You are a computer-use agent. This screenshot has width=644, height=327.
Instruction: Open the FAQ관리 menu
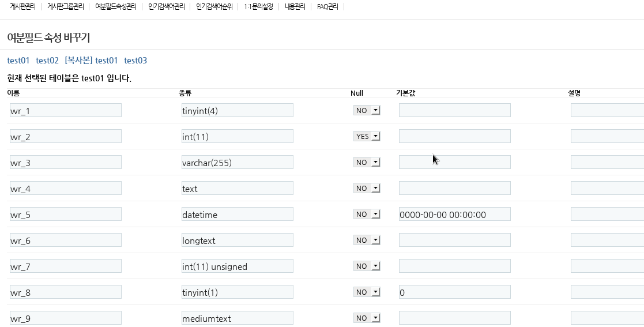327,7
